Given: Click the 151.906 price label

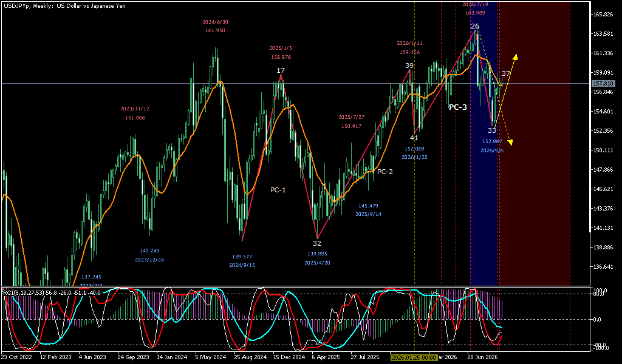Looking at the screenshot, I should tap(135, 118).
